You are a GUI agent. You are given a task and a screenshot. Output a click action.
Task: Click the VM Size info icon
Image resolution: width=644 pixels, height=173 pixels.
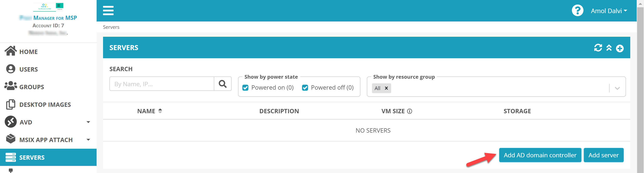tap(410, 111)
